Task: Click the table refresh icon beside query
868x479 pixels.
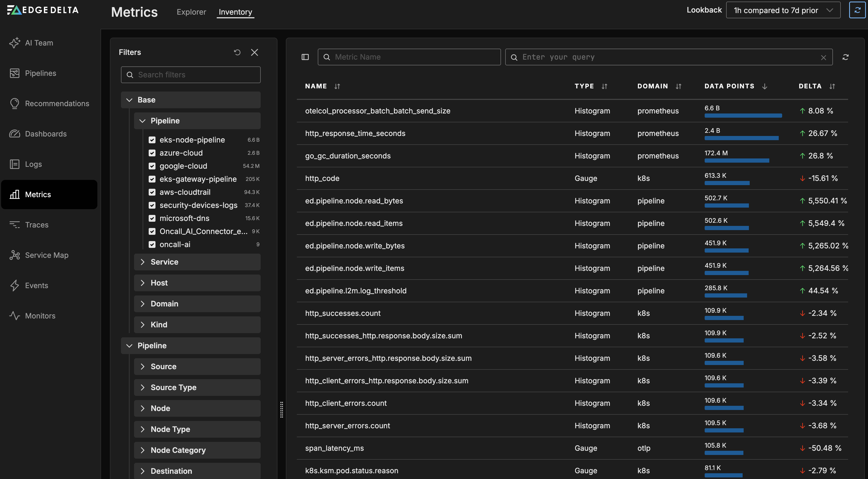Action: (x=845, y=57)
